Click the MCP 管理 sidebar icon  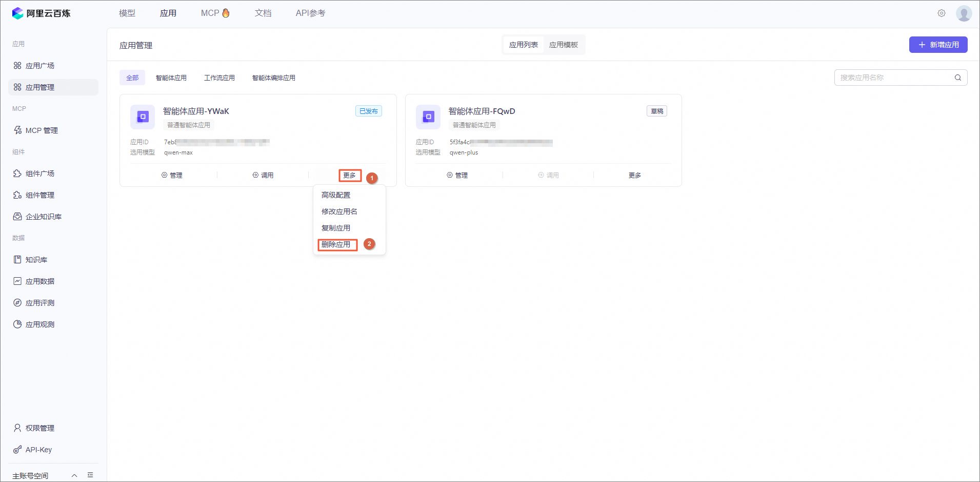[x=17, y=130]
